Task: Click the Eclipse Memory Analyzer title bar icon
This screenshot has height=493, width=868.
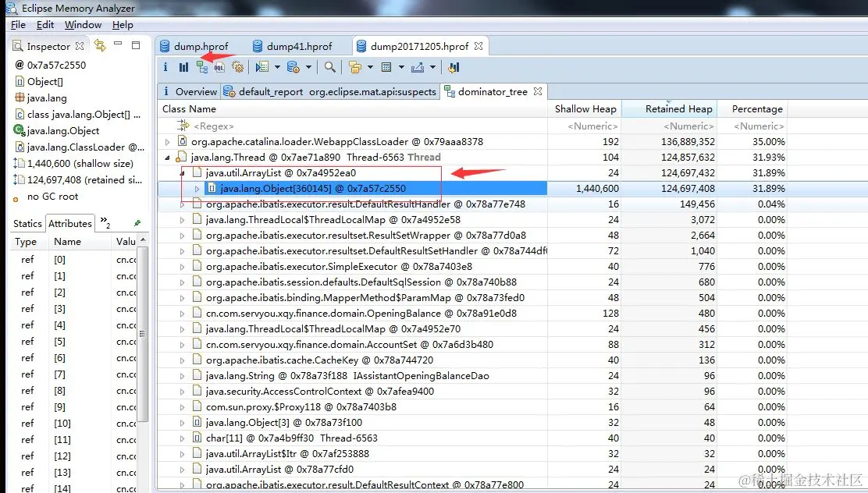Action: point(11,8)
